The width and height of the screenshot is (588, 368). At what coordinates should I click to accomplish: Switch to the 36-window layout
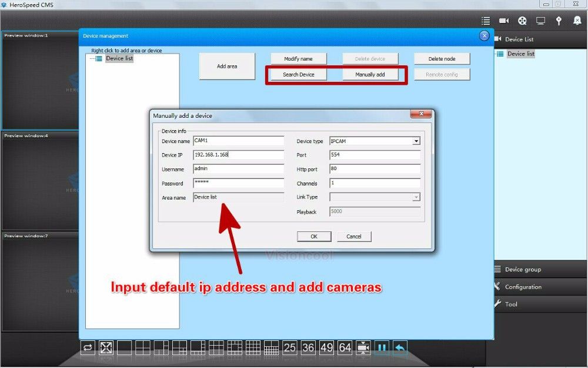pos(308,348)
